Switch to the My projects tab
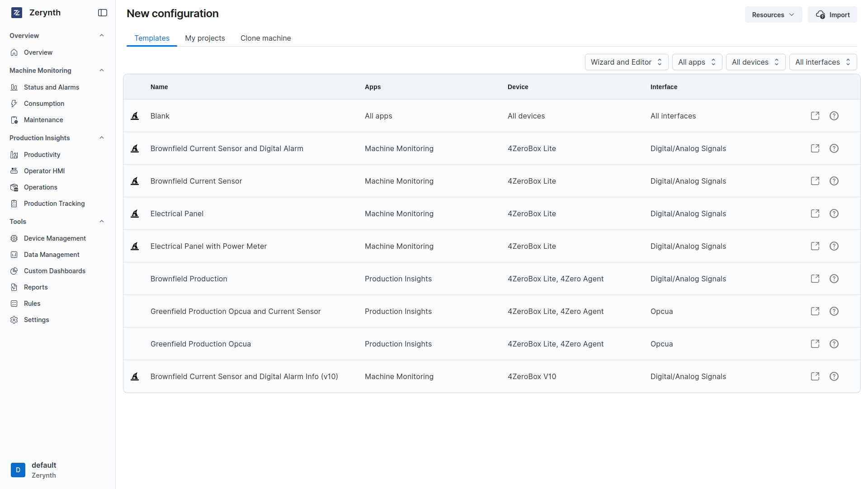The width and height of the screenshot is (868, 489). pos(205,38)
